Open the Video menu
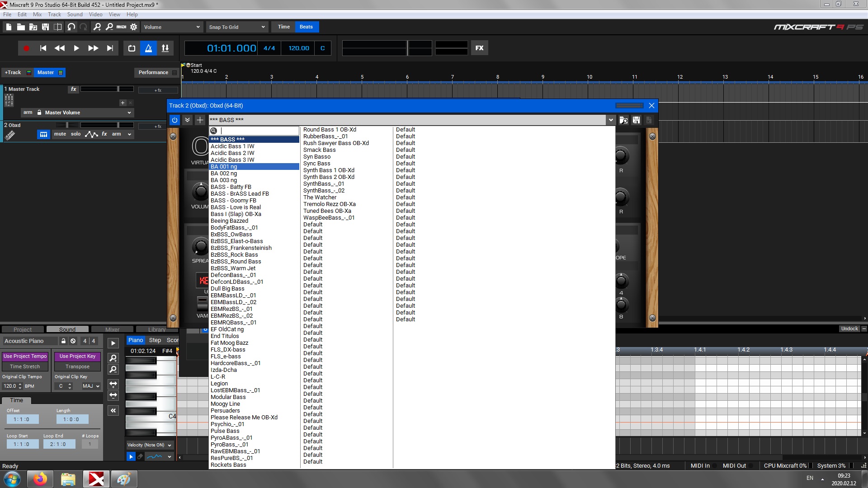The image size is (868, 488). click(95, 14)
